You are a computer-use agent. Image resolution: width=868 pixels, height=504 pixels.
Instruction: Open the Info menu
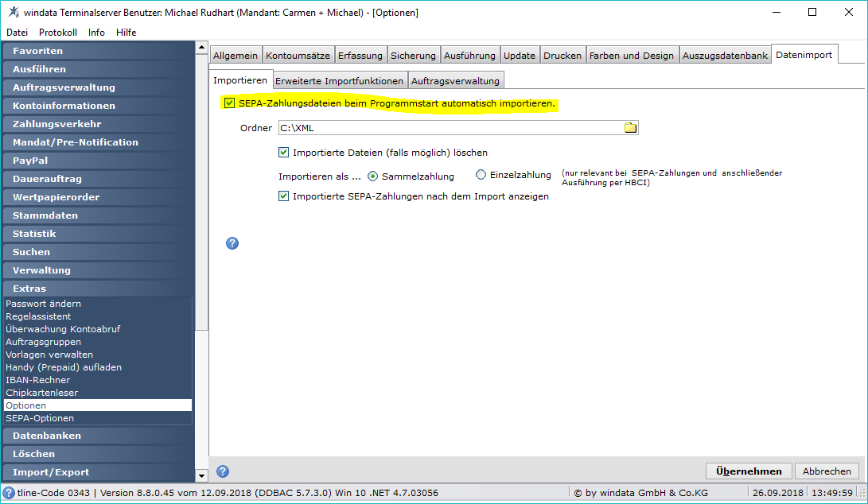tap(96, 32)
